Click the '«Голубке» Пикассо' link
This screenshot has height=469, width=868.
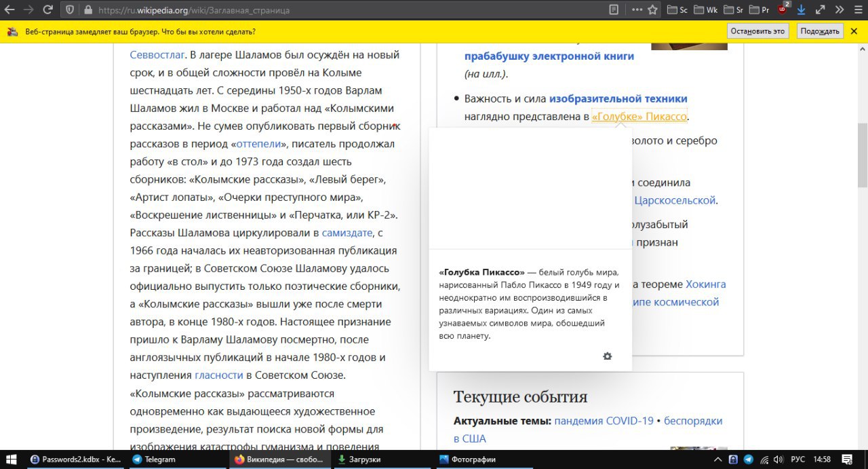639,117
